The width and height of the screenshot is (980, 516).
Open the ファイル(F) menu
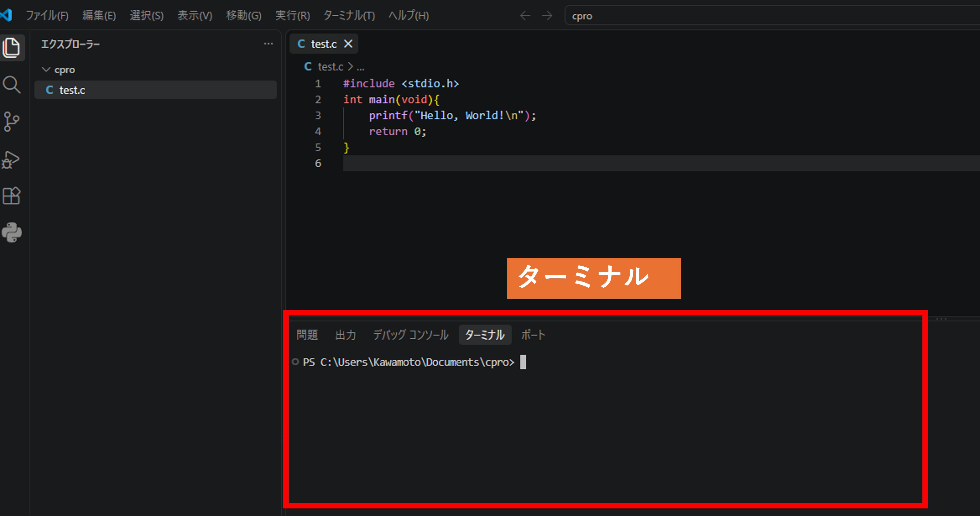(47, 16)
